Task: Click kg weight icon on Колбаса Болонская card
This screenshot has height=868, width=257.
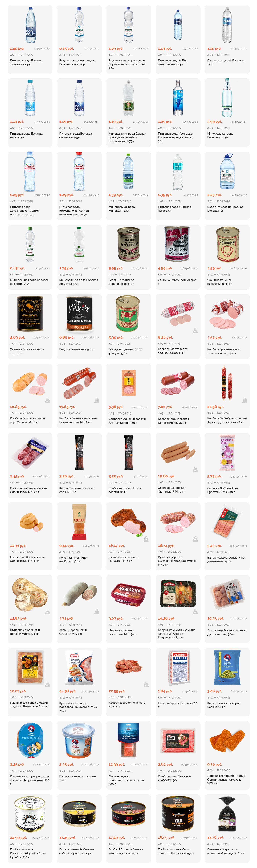Action: 47,400
